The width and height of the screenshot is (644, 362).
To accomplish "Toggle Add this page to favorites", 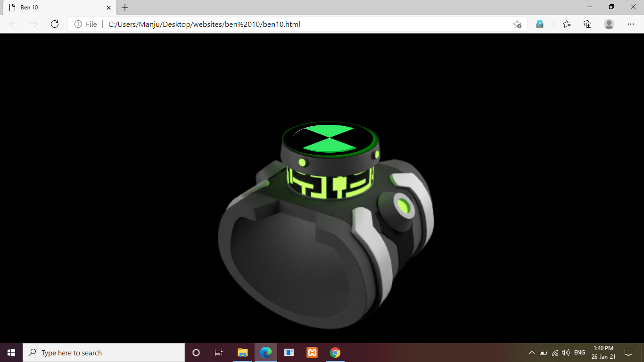I will 517,24.
